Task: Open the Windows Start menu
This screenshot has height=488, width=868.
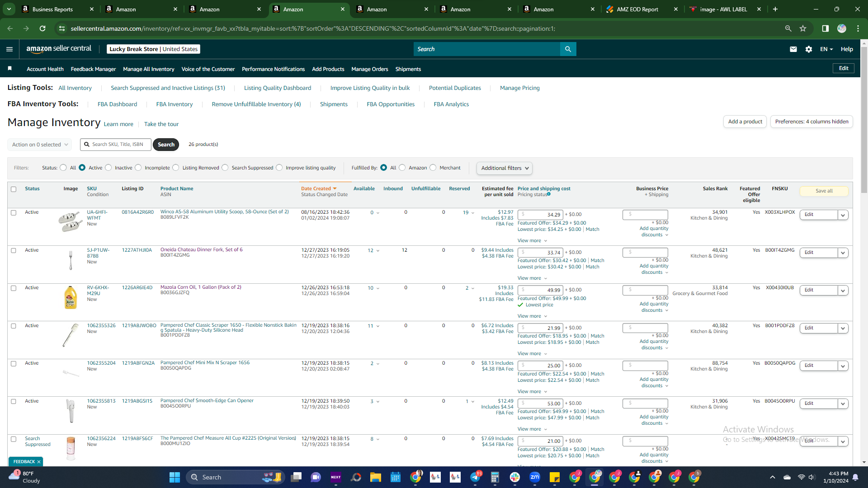Action: coord(175,477)
